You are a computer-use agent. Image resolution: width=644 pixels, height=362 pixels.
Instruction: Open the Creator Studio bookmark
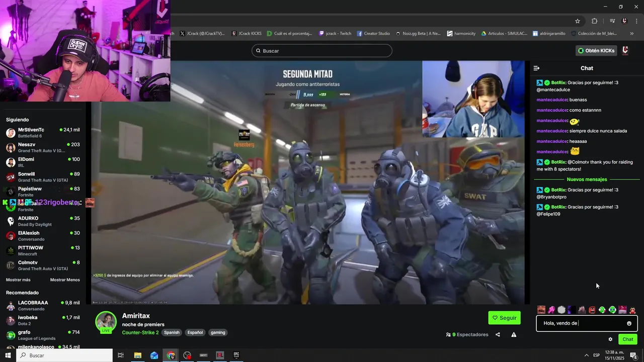(373, 34)
